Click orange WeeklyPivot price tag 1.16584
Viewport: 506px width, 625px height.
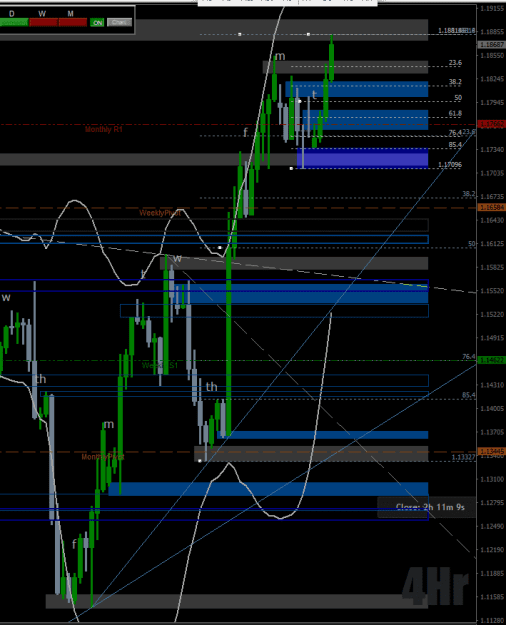click(x=491, y=208)
